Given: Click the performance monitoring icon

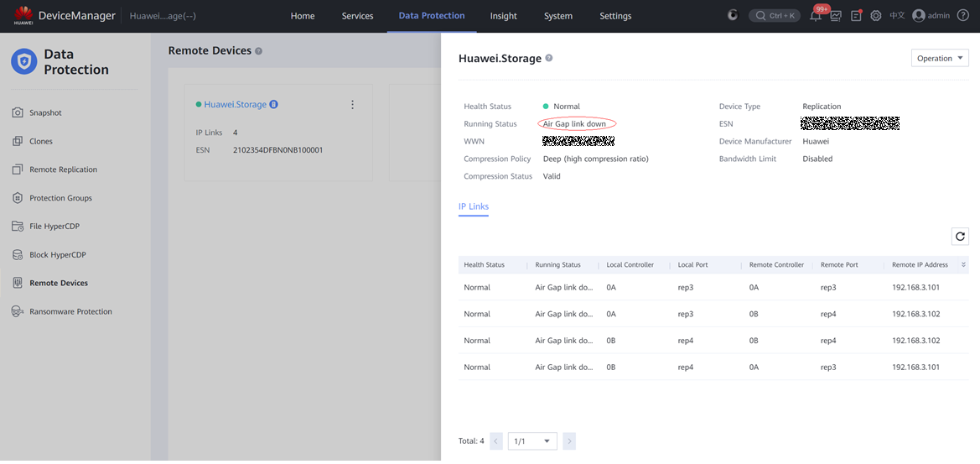Looking at the screenshot, I should click(x=836, y=16).
